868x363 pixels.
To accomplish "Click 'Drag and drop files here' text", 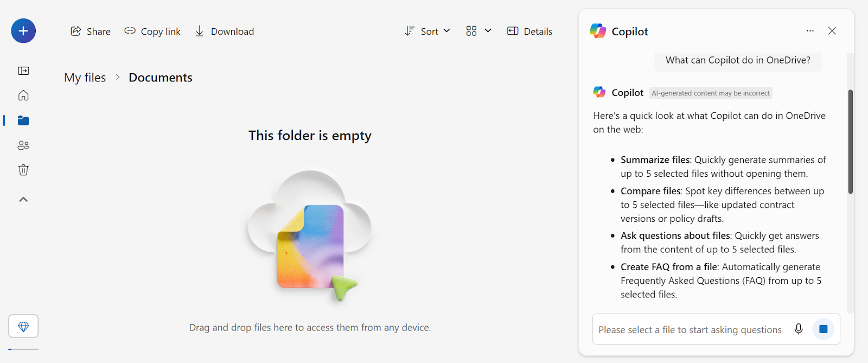I will pyautogui.click(x=310, y=327).
